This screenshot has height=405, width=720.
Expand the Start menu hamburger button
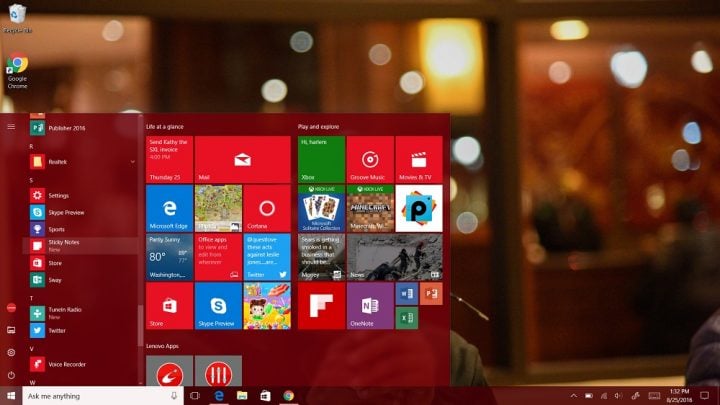[x=11, y=126]
